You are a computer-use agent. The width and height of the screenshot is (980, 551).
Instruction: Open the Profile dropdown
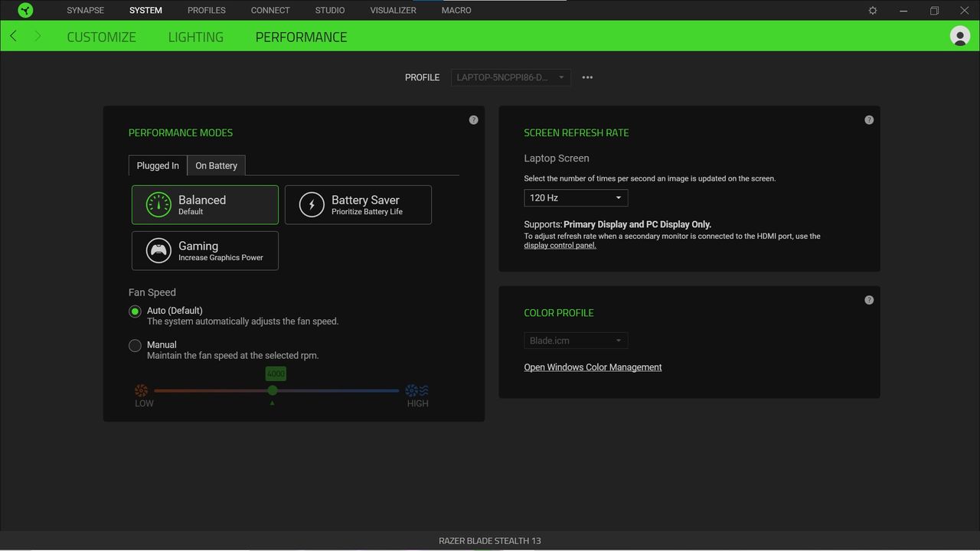click(x=511, y=77)
